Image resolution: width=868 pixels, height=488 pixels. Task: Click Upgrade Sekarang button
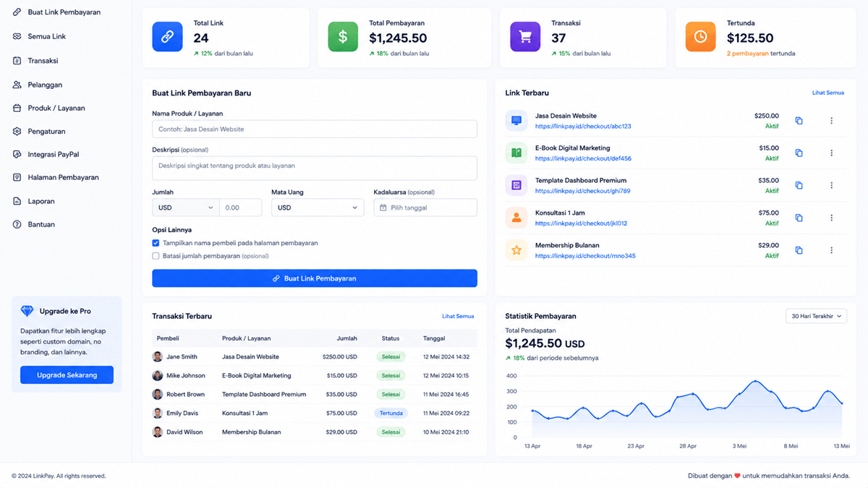coord(67,375)
